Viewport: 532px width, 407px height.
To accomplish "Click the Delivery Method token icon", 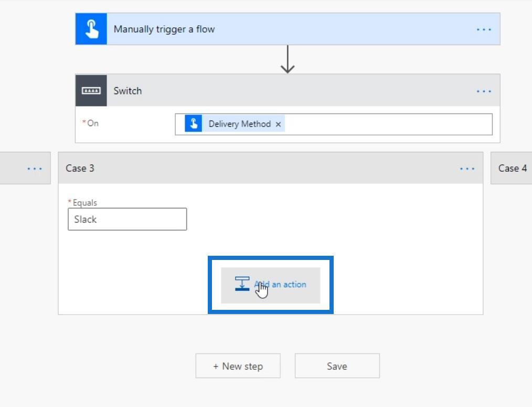I will 194,123.
